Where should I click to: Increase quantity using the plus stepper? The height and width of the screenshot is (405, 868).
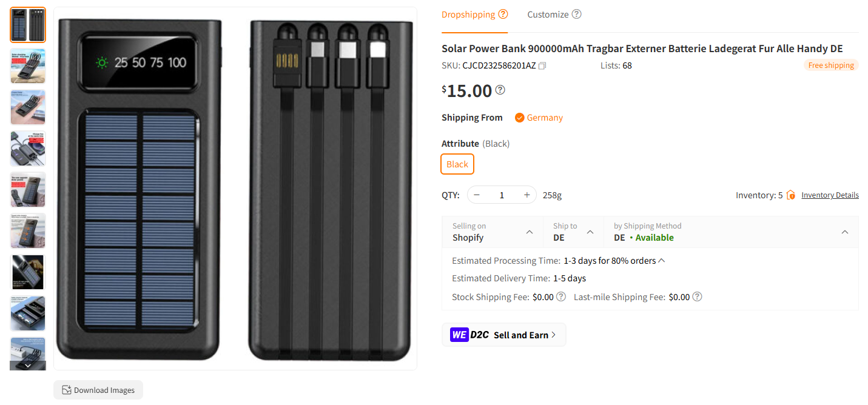pos(527,195)
